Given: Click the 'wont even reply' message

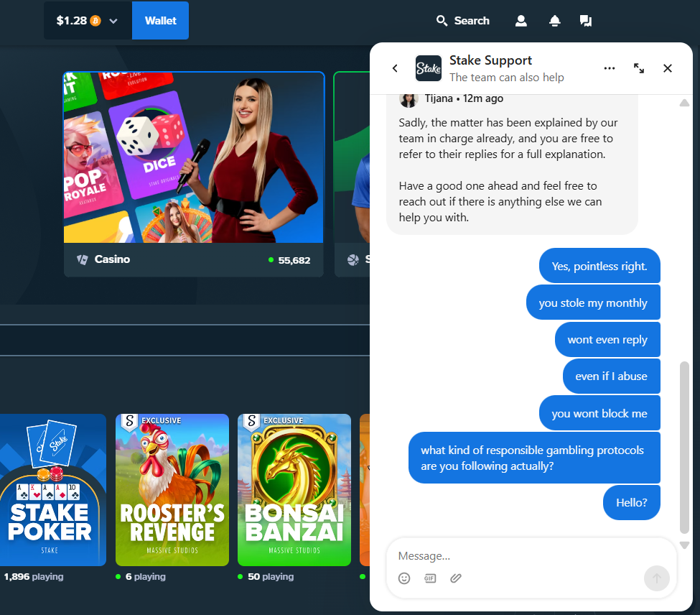Looking at the screenshot, I should [x=607, y=339].
